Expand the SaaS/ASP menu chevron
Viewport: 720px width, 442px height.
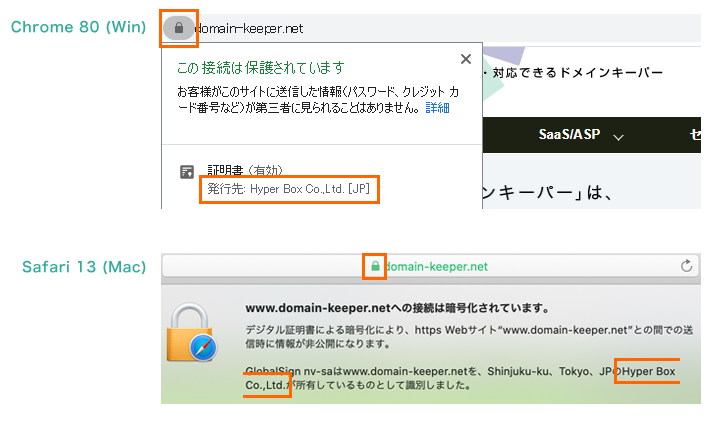click(x=618, y=137)
